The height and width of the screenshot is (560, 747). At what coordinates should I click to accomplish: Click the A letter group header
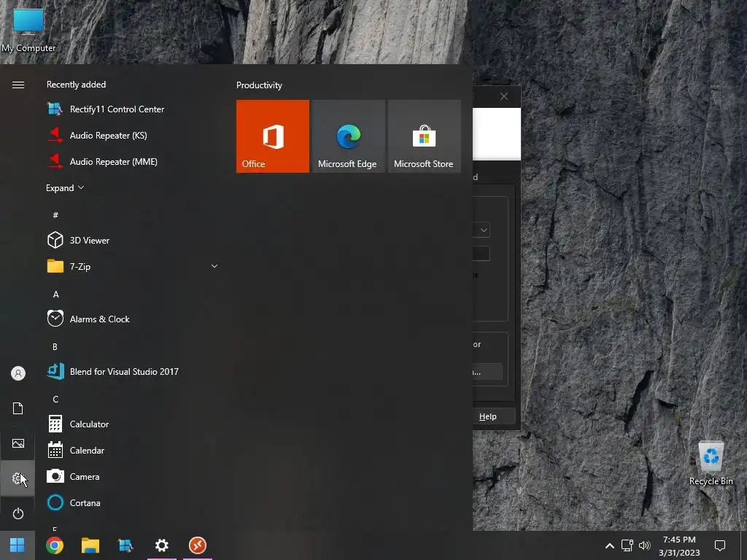(x=55, y=295)
